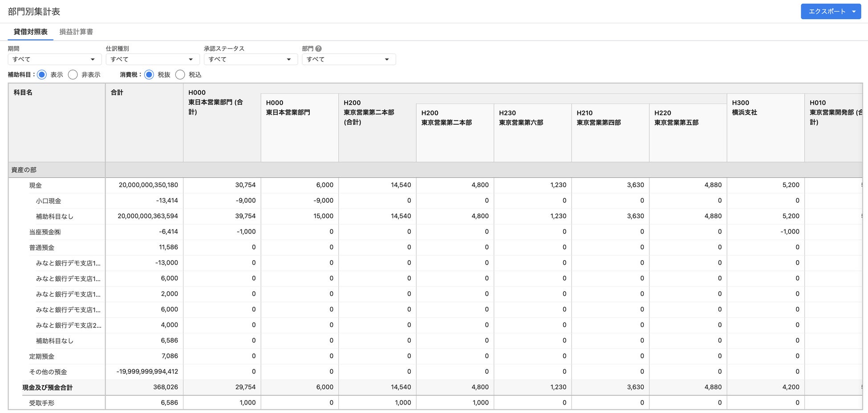Select 税抜 radio for 消費税

(149, 75)
